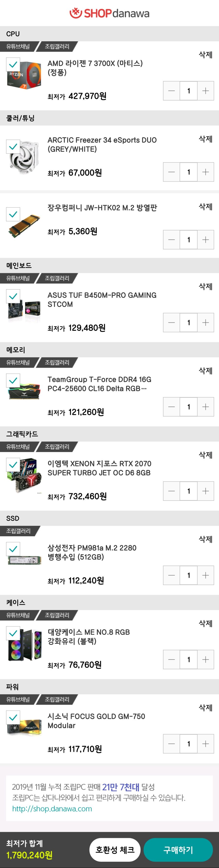Click the 호환성 체크 button
This screenshot has width=219, height=868.
[115, 850]
